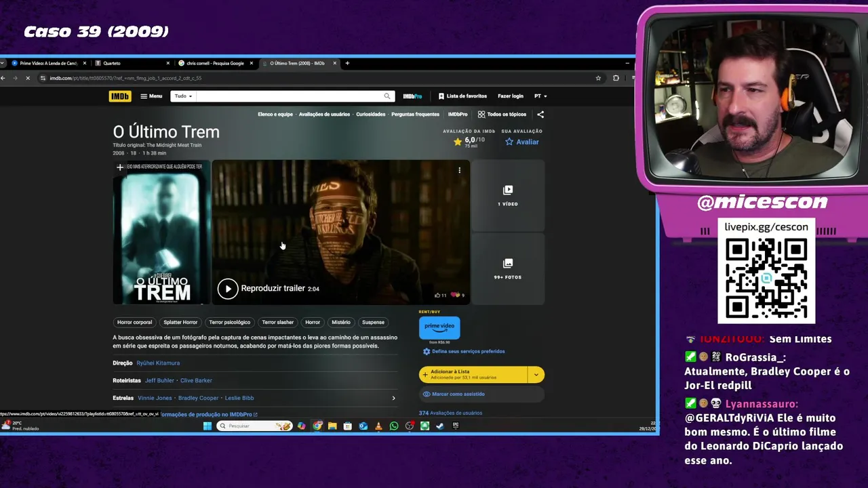Click the share icon
868x488 pixels.
click(540, 115)
